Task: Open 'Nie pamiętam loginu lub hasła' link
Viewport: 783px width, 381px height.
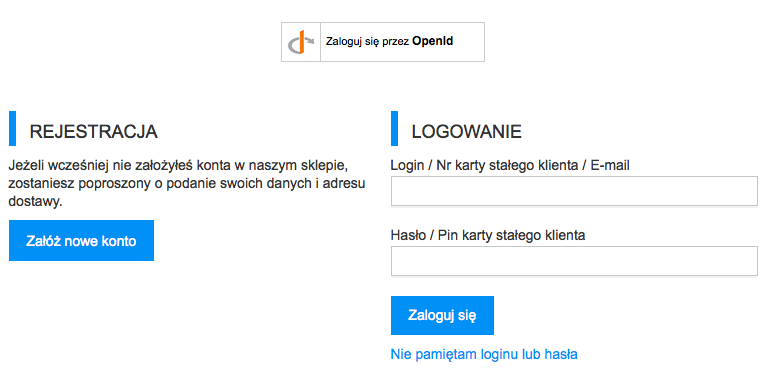Action: point(484,355)
